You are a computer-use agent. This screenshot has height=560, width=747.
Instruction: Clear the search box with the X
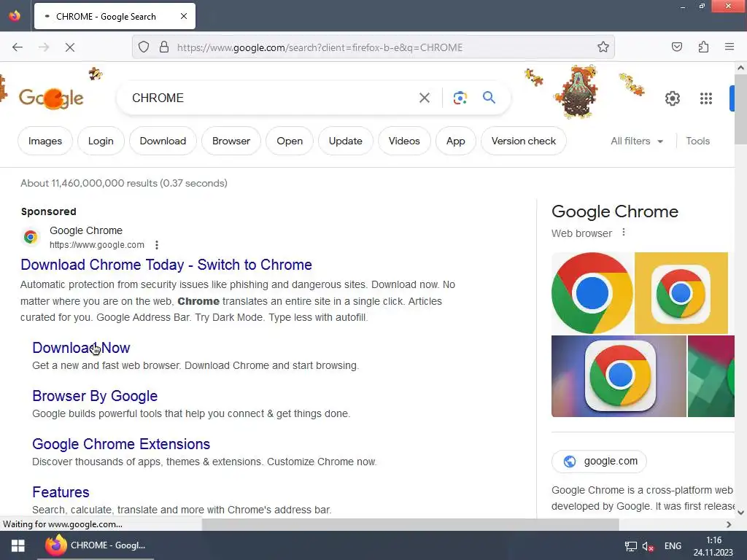(x=424, y=98)
